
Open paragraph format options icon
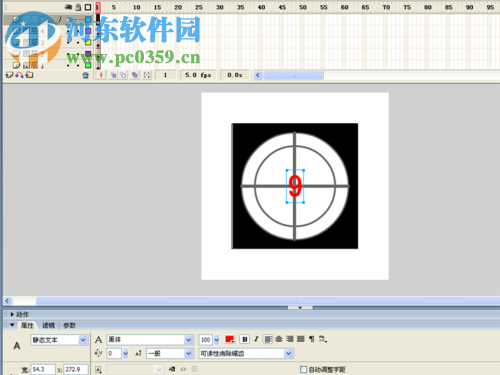pos(312,339)
